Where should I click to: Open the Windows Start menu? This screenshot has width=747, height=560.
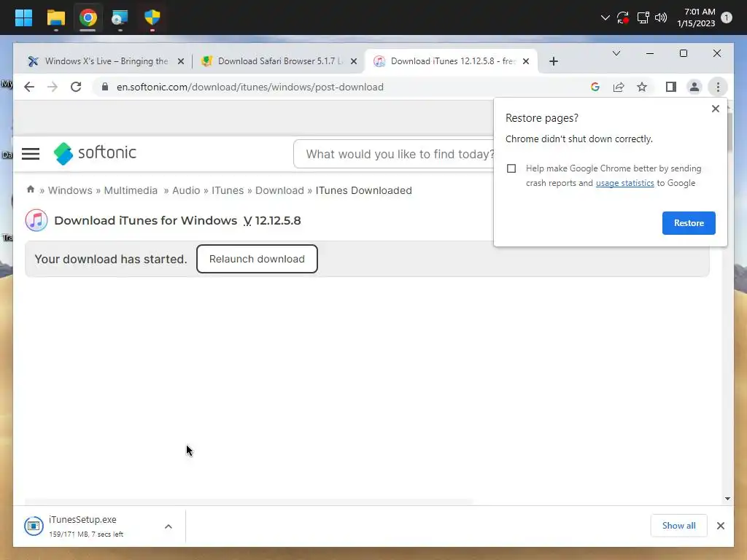[23, 17]
